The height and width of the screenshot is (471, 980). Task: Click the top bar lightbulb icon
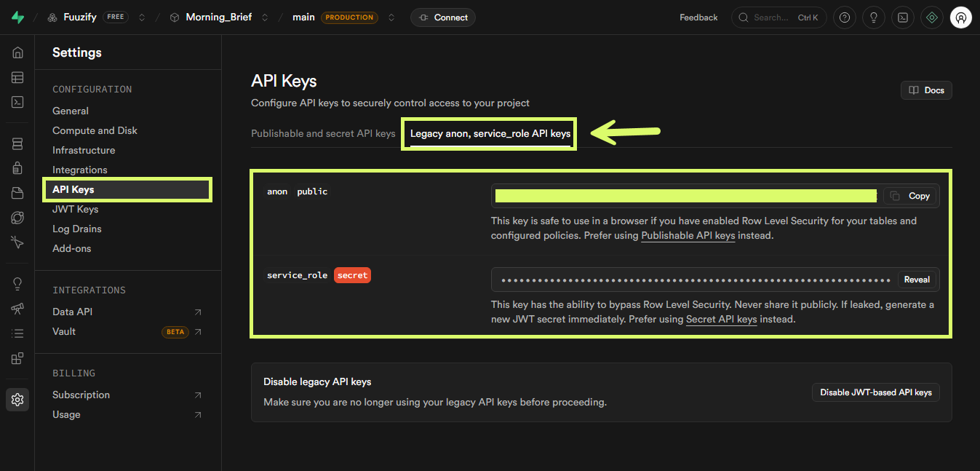(x=874, y=17)
